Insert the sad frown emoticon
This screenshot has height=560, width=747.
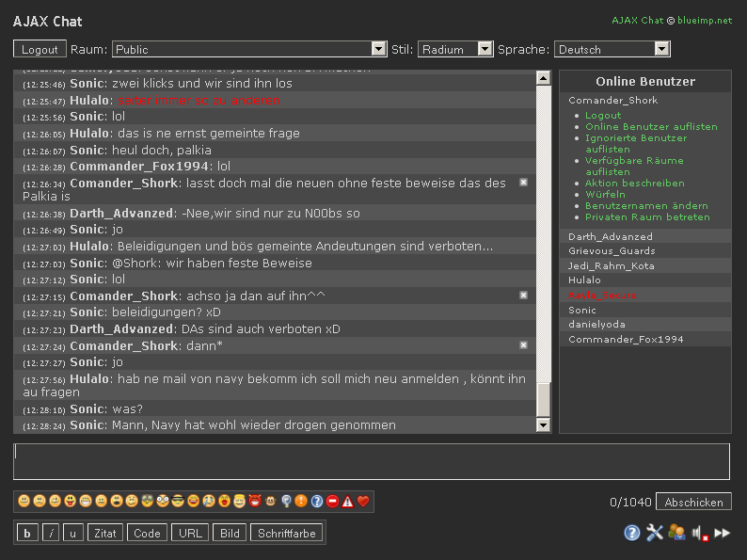tap(40, 501)
